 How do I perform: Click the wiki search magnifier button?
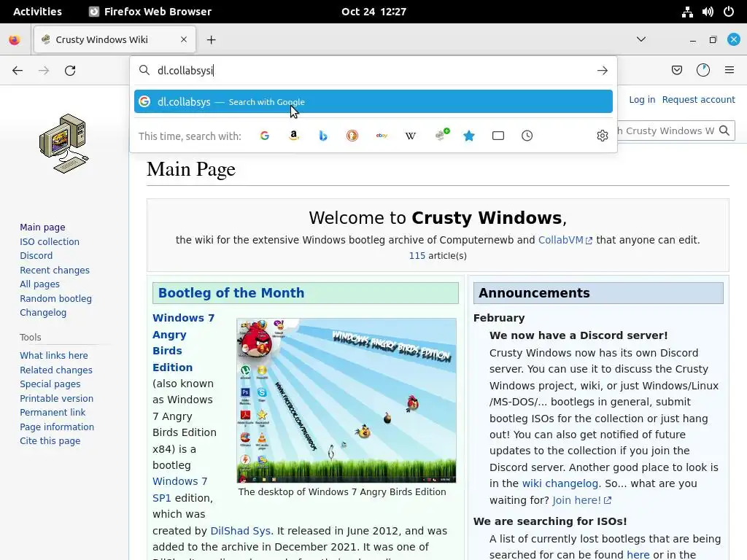(x=724, y=131)
